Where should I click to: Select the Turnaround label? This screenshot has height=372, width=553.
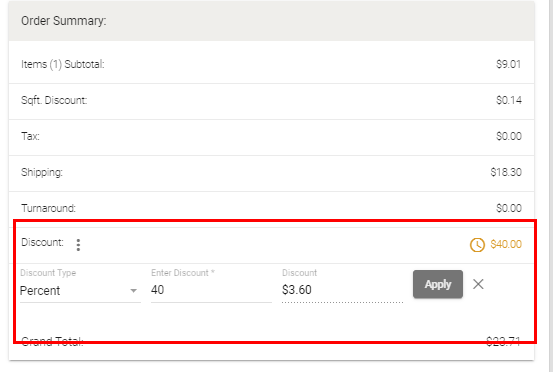coord(48,208)
